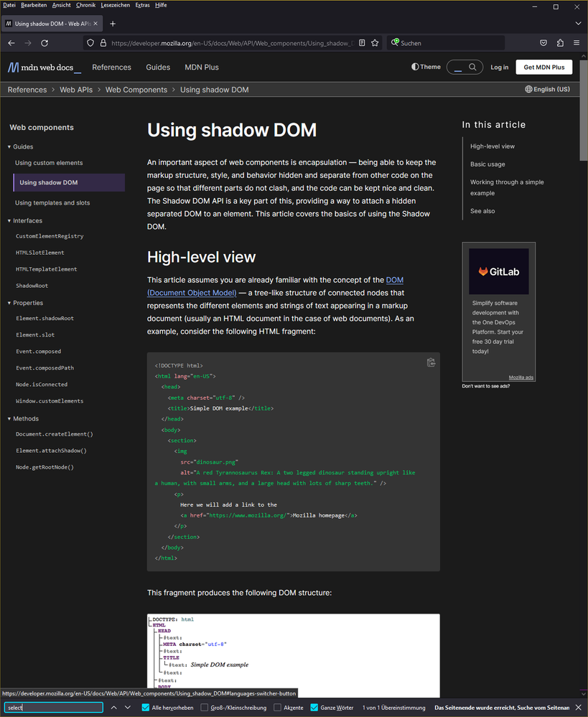Image resolution: width=588 pixels, height=717 pixels.
Task: Toggle Ganze Wörter checkbox
Action: pos(314,708)
